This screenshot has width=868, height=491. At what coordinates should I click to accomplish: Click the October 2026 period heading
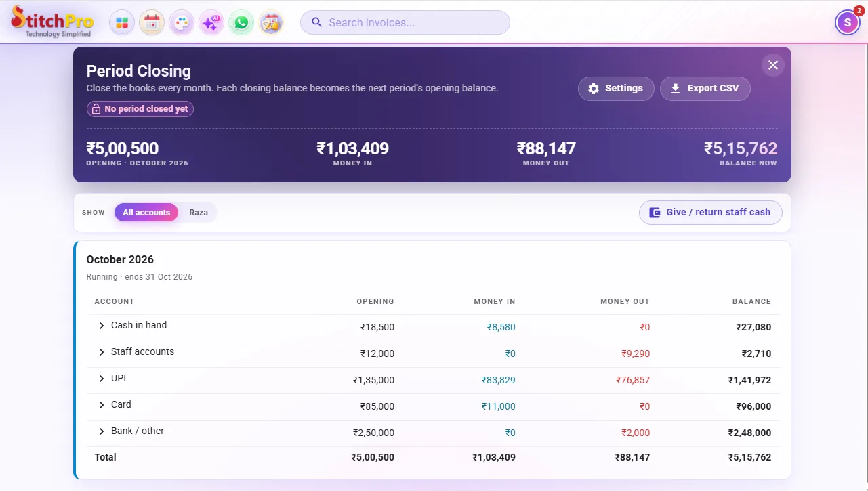pyautogui.click(x=120, y=260)
